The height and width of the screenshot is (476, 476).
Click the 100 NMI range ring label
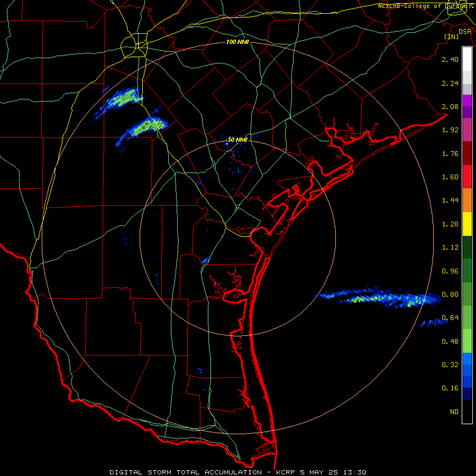point(237,42)
